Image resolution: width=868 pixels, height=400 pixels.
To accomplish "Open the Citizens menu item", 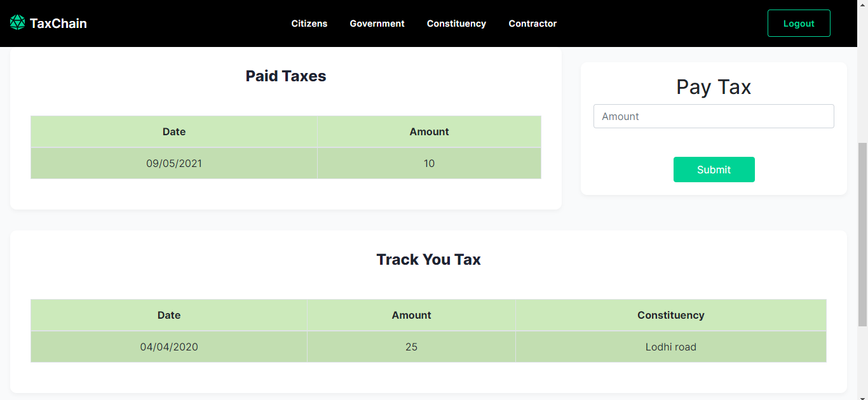I will [x=309, y=23].
